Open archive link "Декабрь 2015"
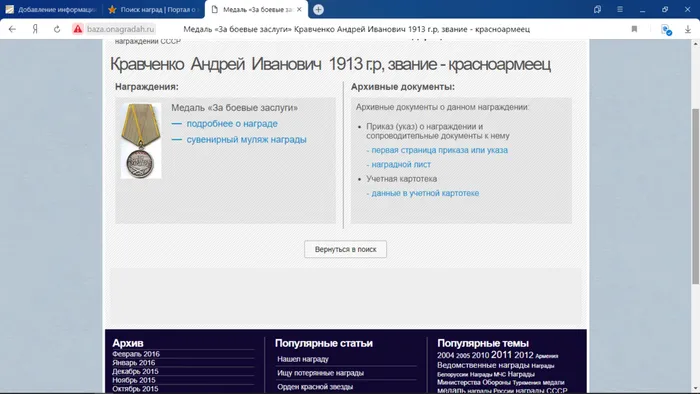The image size is (700, 394). (x=135, y=371)
